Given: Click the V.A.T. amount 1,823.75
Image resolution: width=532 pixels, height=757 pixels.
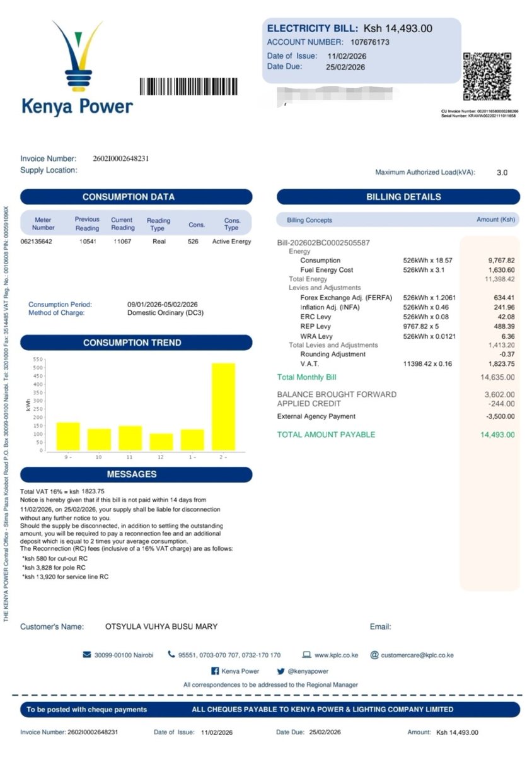Looking at the screenshot, I should (502, 364).
